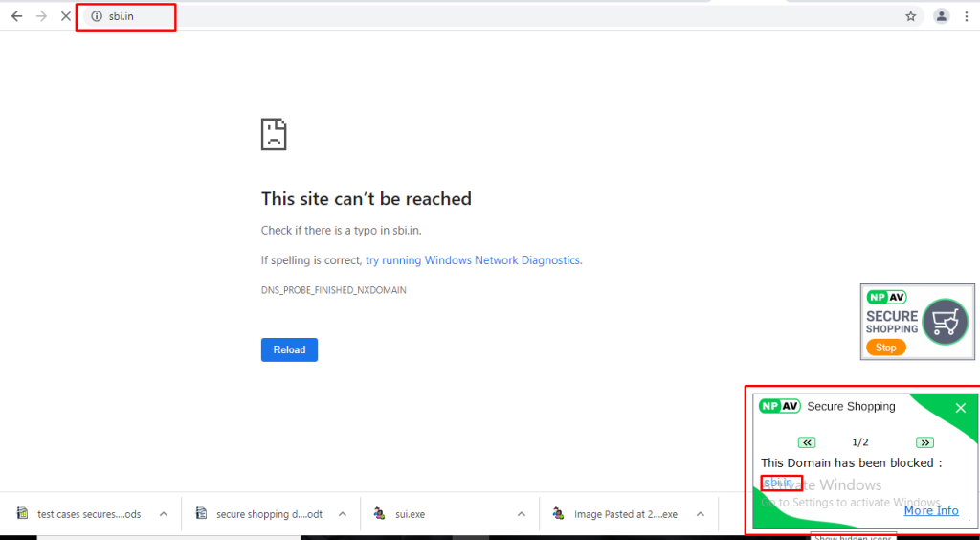Click the browser forward arrow
This screenshot has width=980, height=540.
tap(41, 16)
